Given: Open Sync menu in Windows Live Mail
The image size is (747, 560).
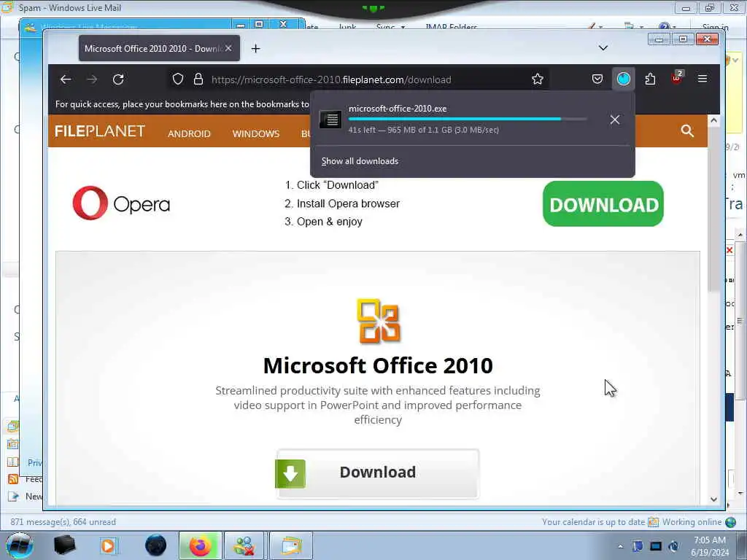Looking at the screenshot, I should click(x=390, y=27).
